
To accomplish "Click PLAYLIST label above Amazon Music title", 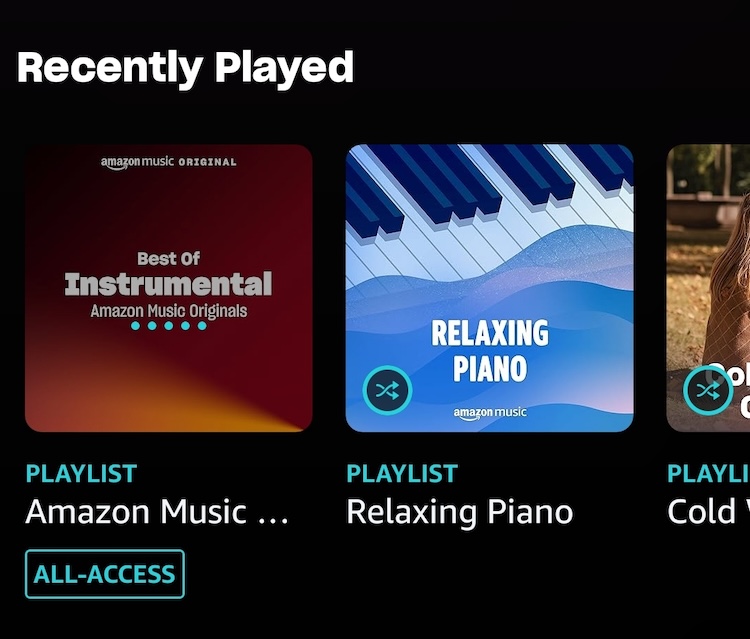I will [81, 474].
